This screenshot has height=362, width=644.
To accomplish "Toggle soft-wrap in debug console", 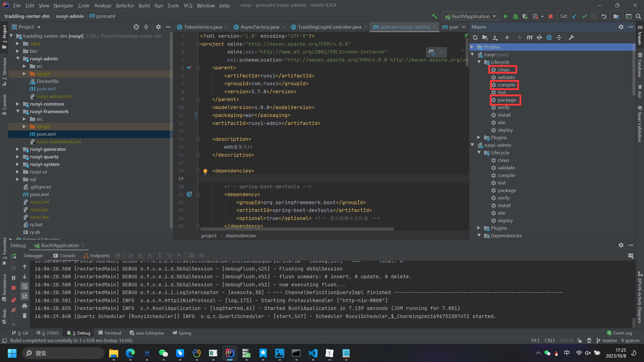I will point(25,286).
